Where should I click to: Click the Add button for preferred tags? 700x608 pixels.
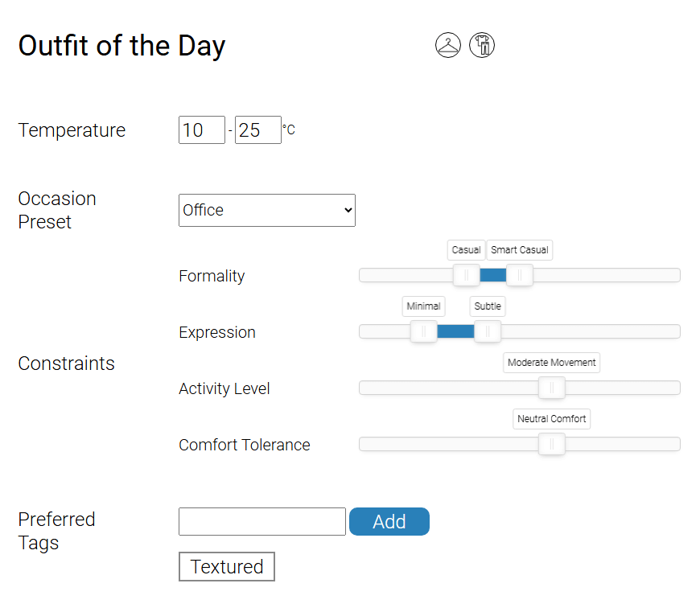point(389,521)
